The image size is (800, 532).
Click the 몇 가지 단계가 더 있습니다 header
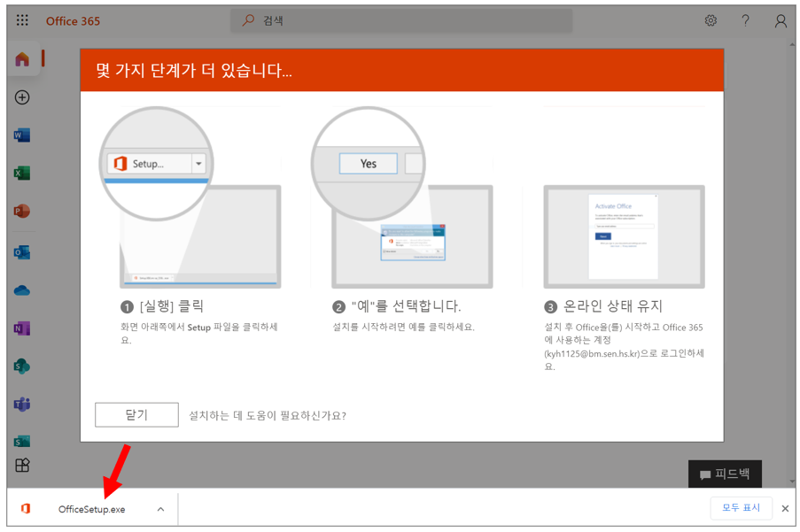pos(194,70)
